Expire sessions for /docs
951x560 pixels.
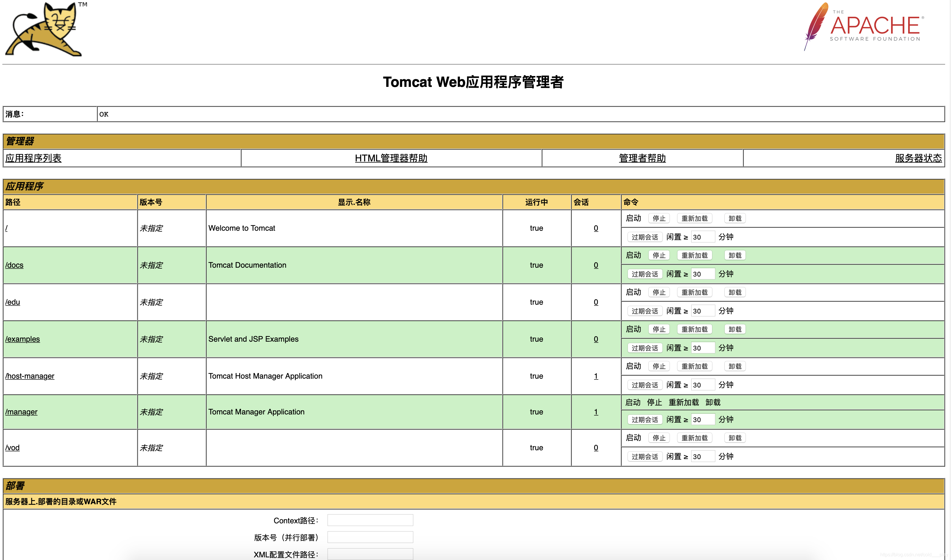pos(645,274)
